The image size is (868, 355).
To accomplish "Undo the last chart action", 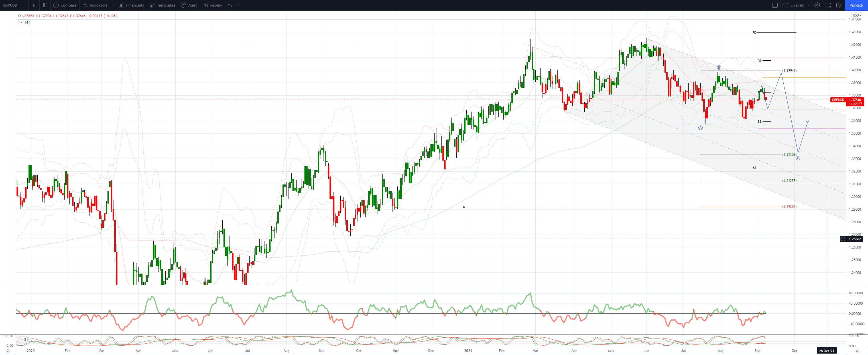I will click(230, 5).
